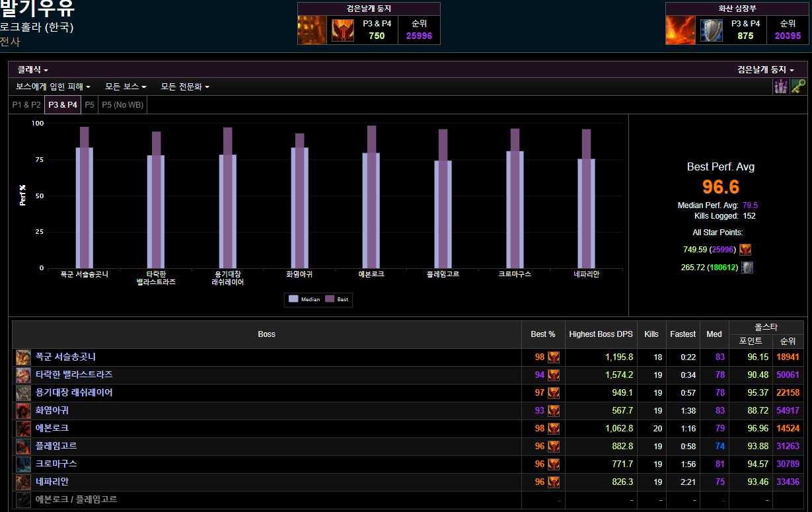Open the 검은날개 둥지 zone dropdown
The image size is (812, 512).
pos(766,69)
